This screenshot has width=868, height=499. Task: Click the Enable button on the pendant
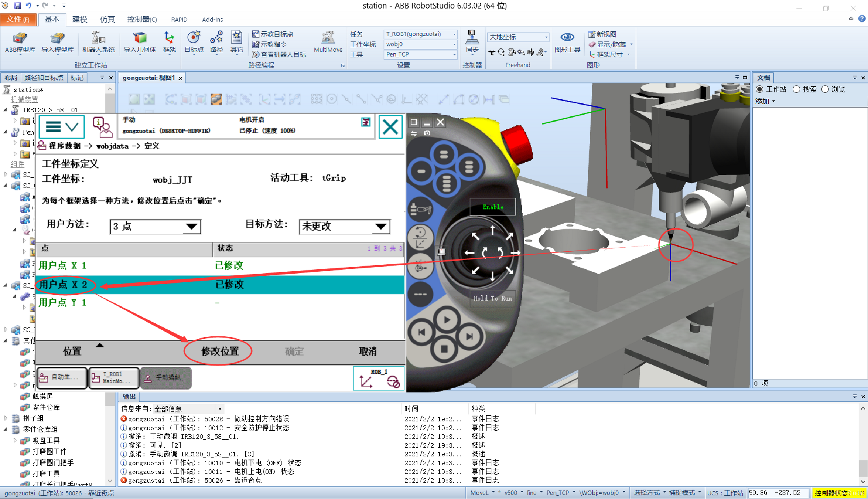pyautogui.click(x=492, y=207)
